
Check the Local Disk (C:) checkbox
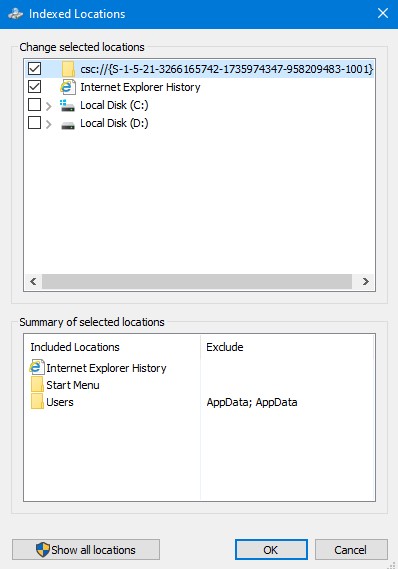tap(34, 105)
